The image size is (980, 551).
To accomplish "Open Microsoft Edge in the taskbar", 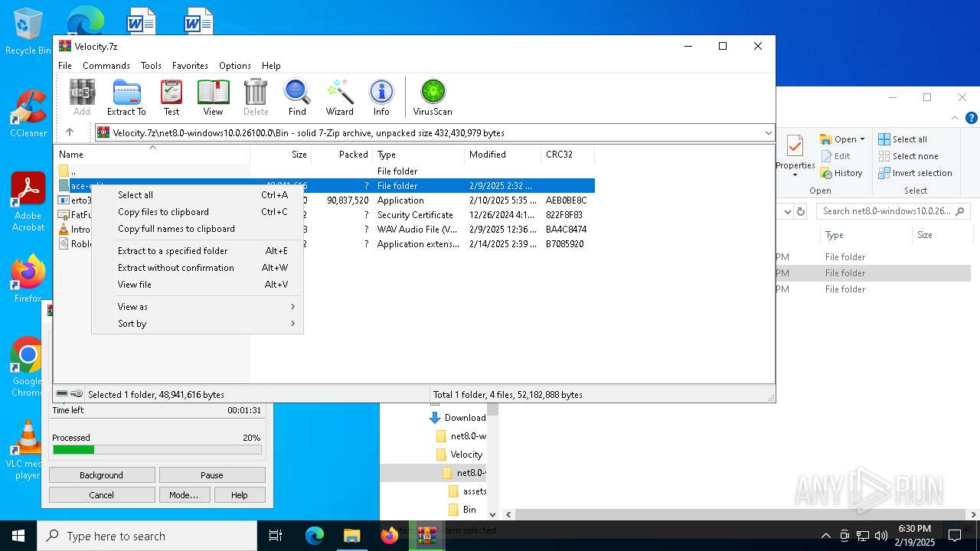I will coord(315,536).
